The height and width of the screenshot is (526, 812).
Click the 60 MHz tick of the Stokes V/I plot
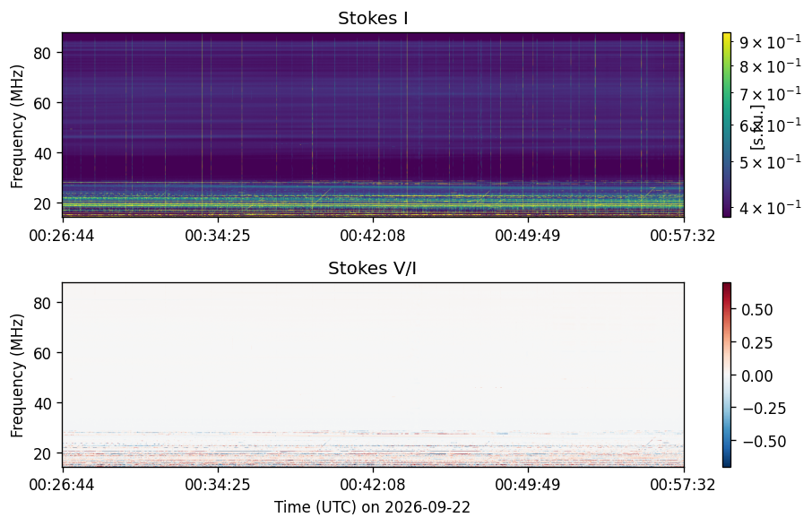[42, 353]
